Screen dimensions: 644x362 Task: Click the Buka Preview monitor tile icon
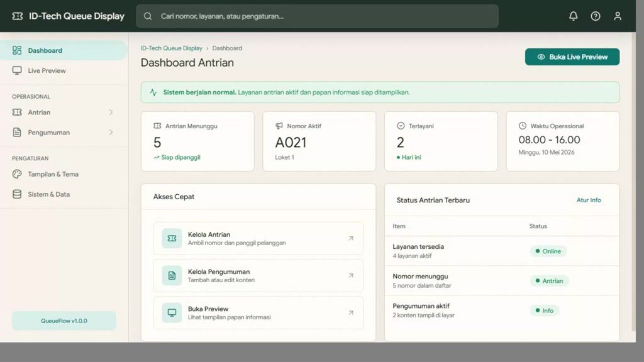[172, 313]
